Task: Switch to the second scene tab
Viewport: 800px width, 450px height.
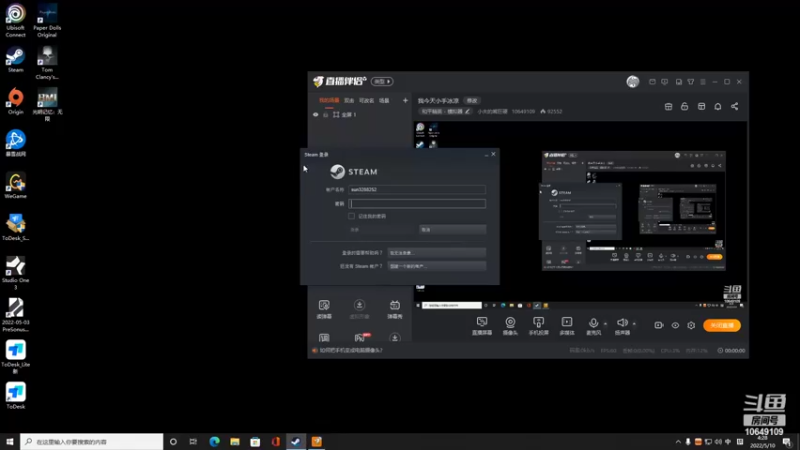Action: click(349, 101)
